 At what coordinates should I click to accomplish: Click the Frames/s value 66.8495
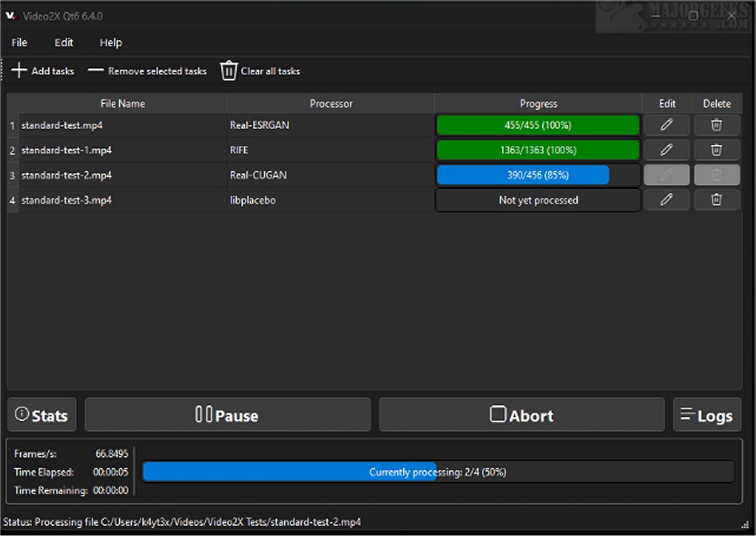(112, 454)
